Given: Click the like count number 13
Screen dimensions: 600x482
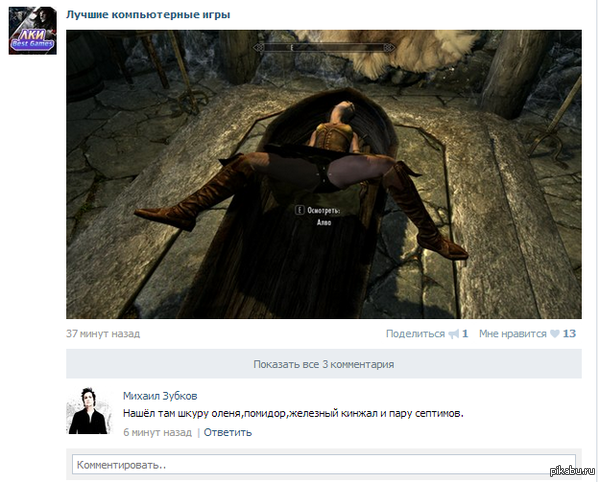Looking at the screenshot, I should pyautogui.click(x=569, y=334).
